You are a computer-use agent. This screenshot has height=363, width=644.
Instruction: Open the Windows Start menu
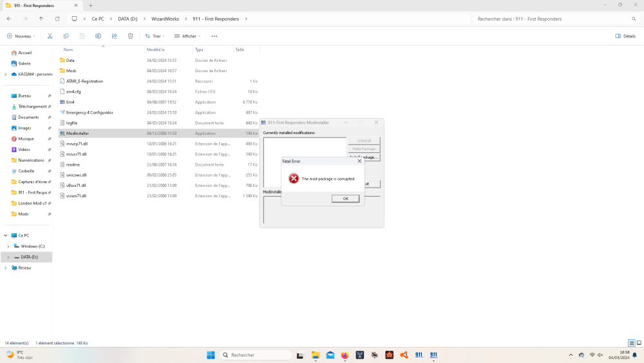[x=211, y=355]
